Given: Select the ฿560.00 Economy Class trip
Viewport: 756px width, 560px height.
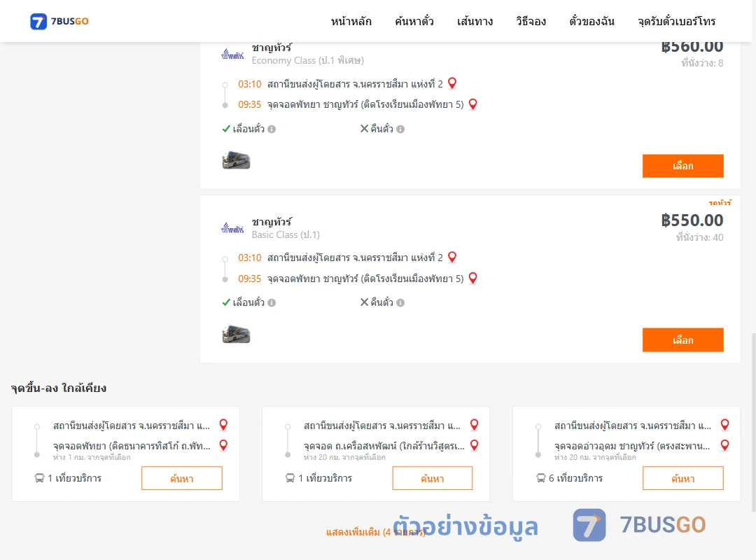Looking at the screenshot, I should coord(682,166).
